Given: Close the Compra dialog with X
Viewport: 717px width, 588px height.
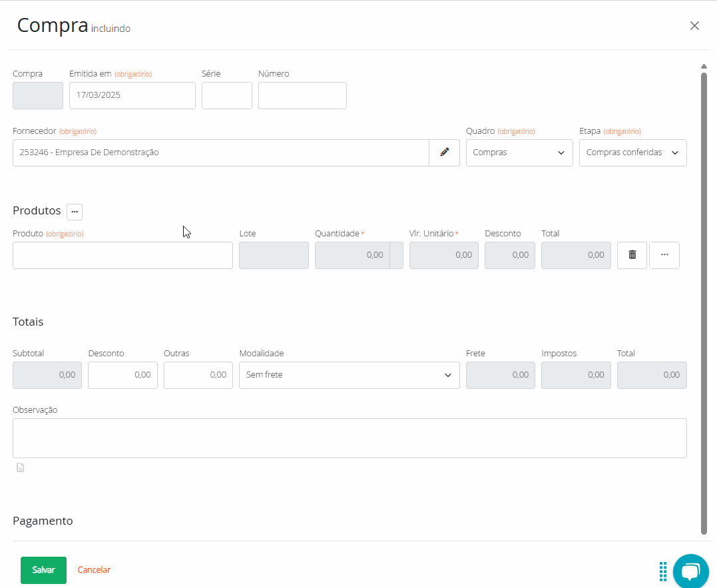Looking at the screenshot, I should [694, 26].
